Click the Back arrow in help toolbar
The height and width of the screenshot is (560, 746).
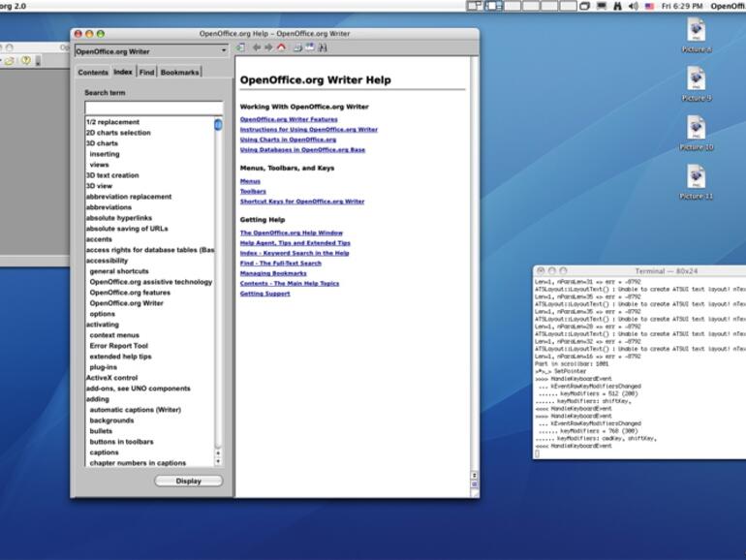[x=257, y=47]
